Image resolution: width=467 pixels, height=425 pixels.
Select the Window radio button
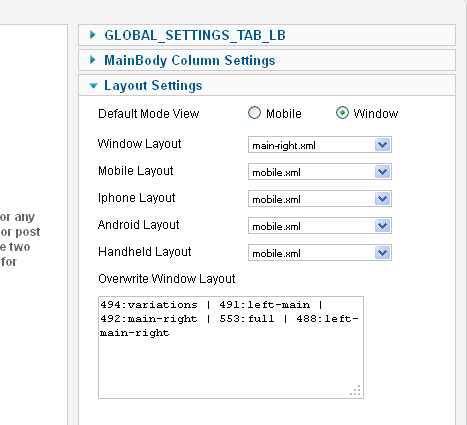342,113
